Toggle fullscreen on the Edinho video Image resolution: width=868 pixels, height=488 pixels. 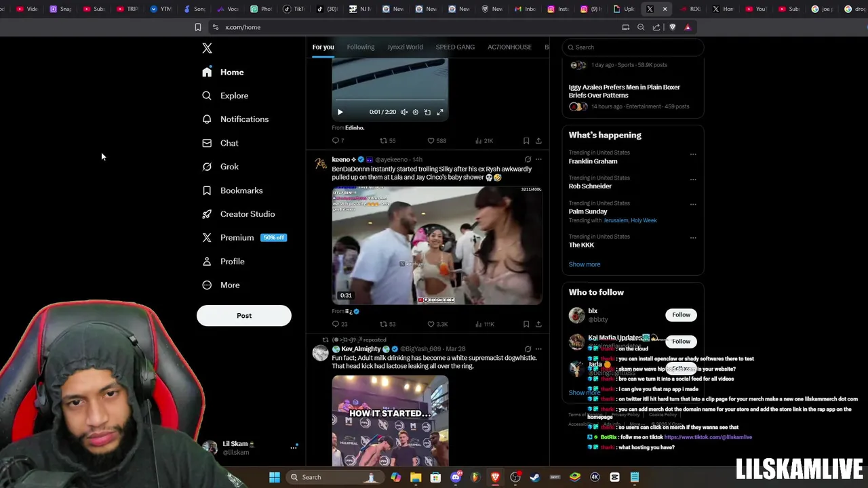tap(439, 112)
